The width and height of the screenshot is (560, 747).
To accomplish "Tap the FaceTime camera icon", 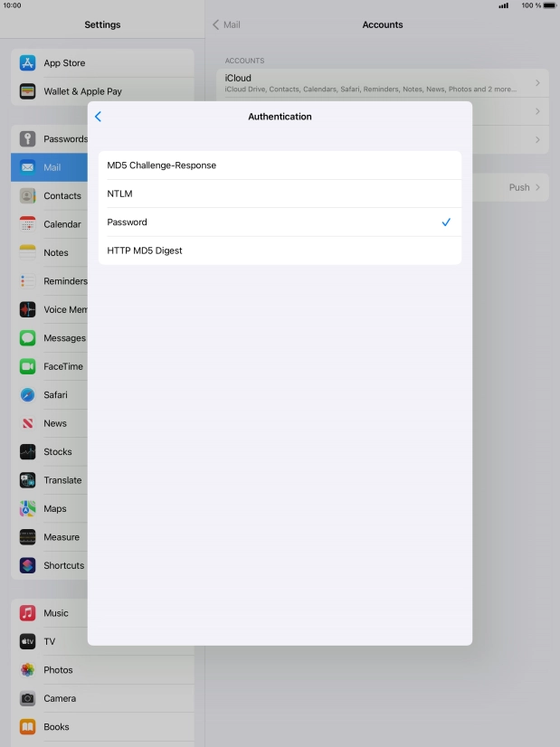I will [x=28, y=366].
